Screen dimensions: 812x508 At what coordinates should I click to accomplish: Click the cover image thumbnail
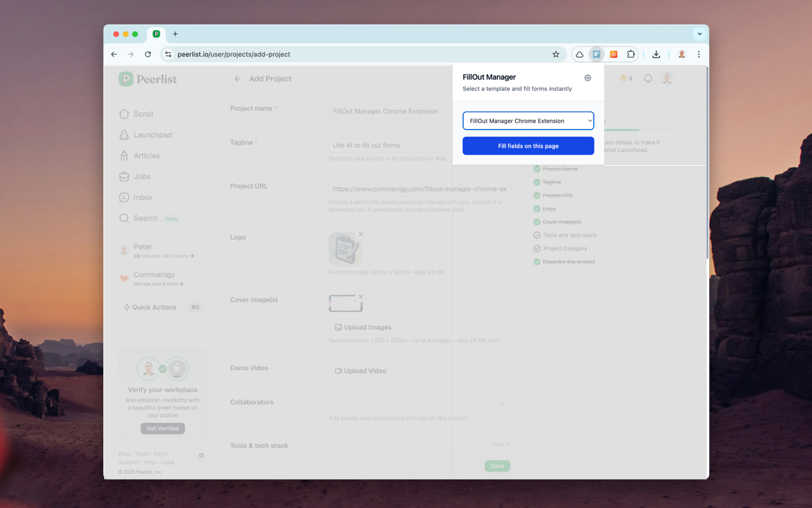coord(346,304)
